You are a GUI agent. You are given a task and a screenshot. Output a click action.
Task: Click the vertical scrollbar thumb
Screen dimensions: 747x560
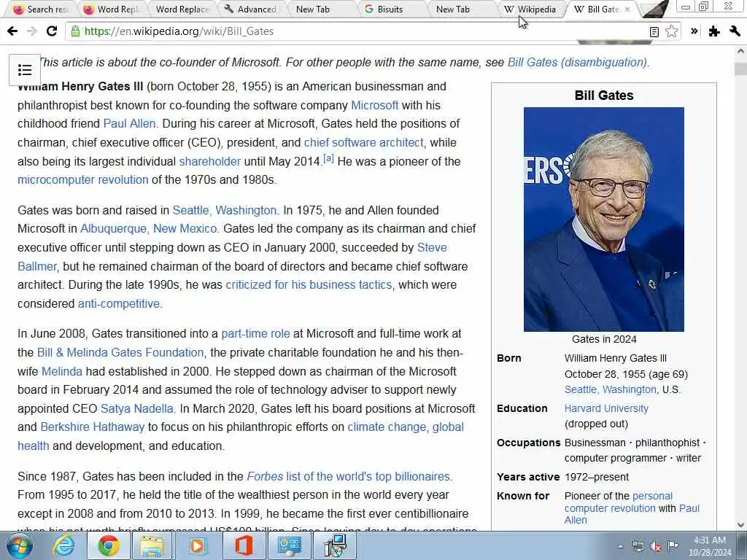click(740, 69)
